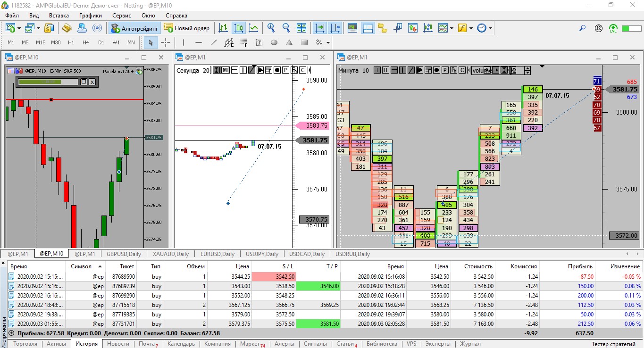
Task: Select the history row with ticket 87689739
Action: point(325,286)
